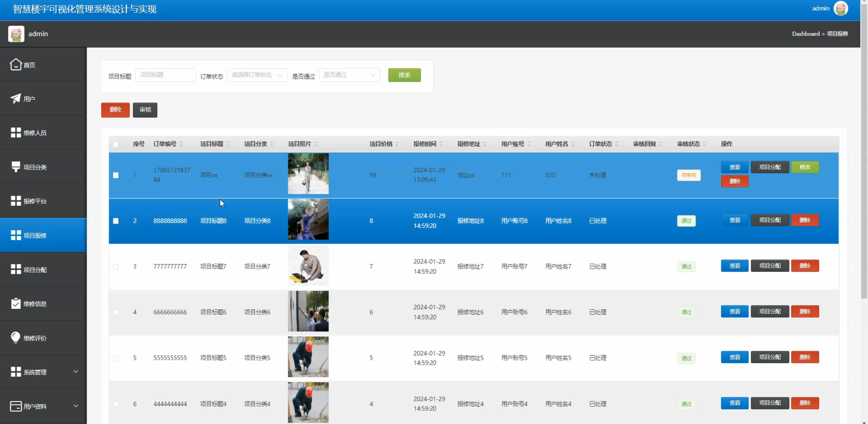
Task: Open the 订单状态 dropdown filter
Action: (257, 75)
